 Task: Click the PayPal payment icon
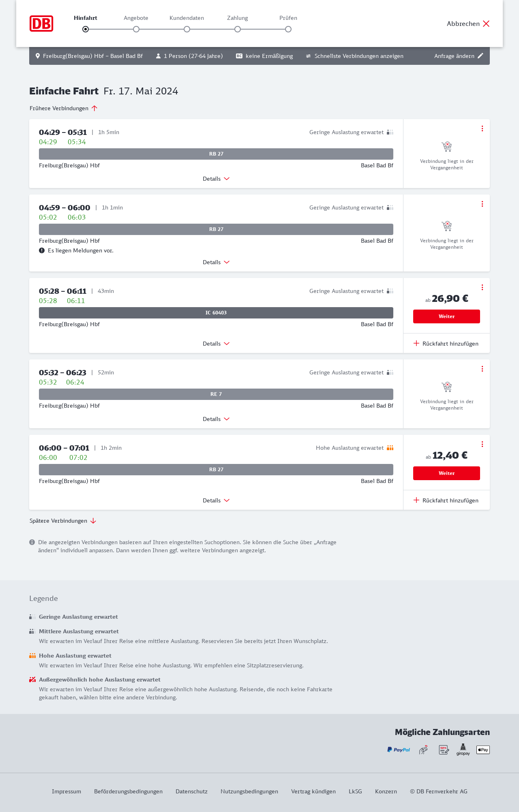(398, 750)
